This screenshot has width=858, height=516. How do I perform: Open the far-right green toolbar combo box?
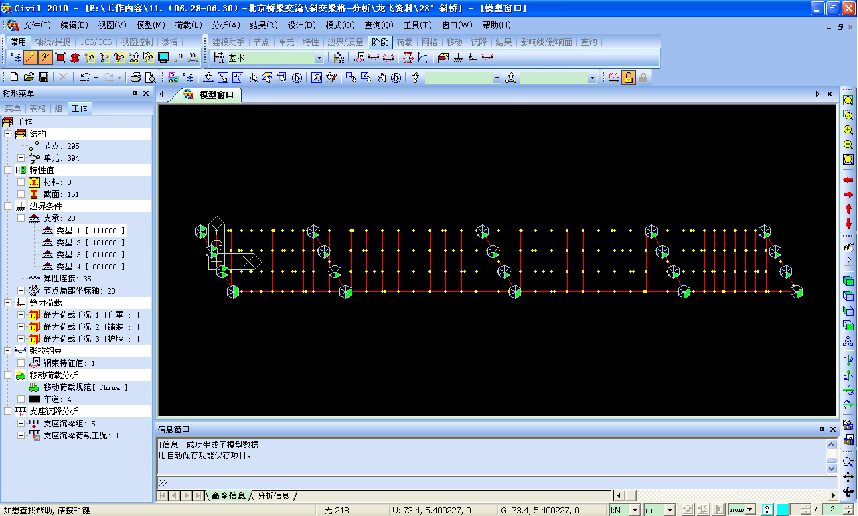click(592, 78)
